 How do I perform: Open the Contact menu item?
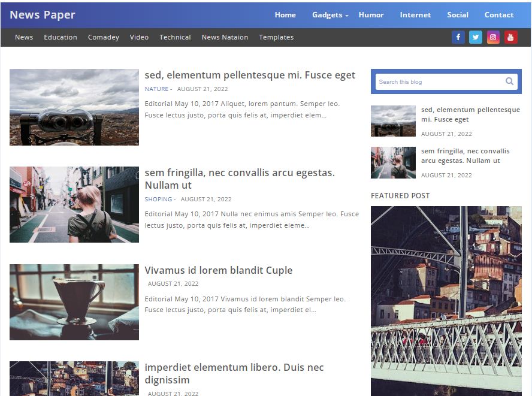tap(498, 15)
